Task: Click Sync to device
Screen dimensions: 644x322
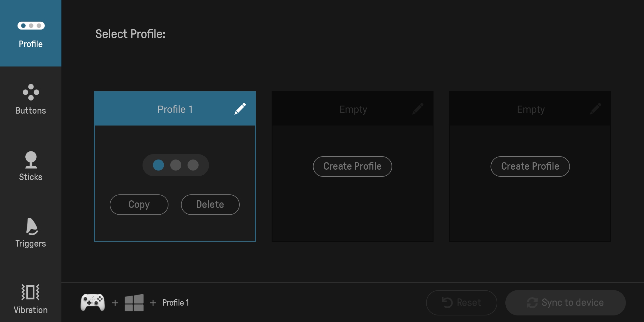Action: point(565,303)
